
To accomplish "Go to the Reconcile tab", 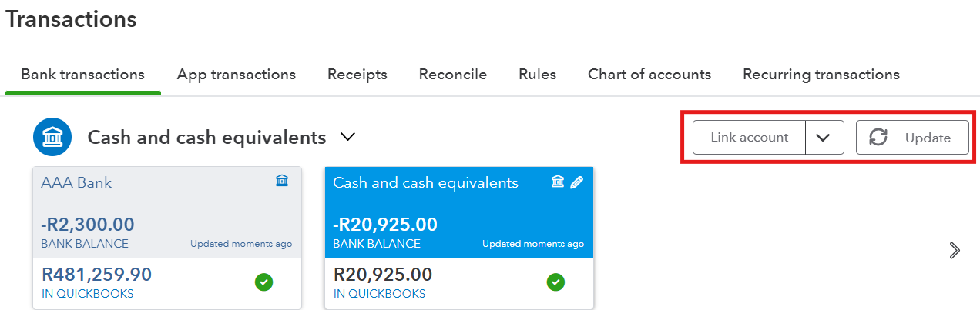I will point(453,75).
